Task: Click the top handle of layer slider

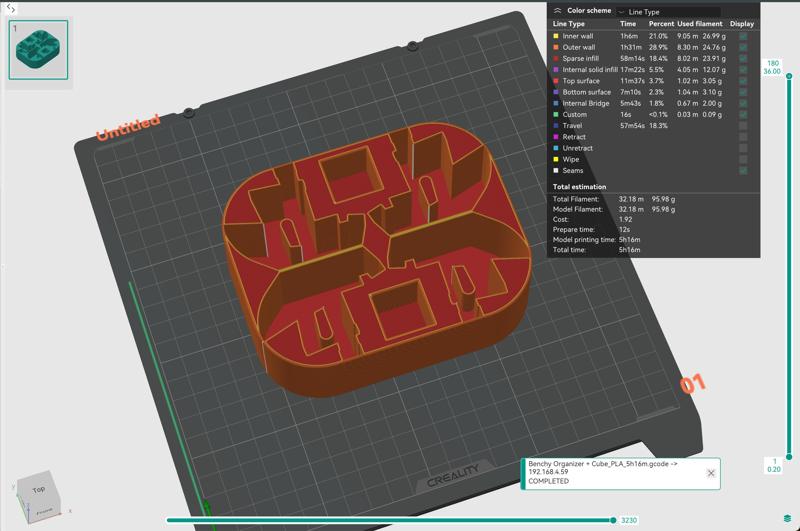Action: point(789,76)
